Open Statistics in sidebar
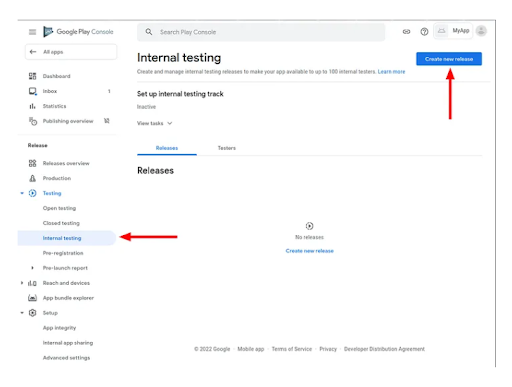 click(x=54, y=106)
